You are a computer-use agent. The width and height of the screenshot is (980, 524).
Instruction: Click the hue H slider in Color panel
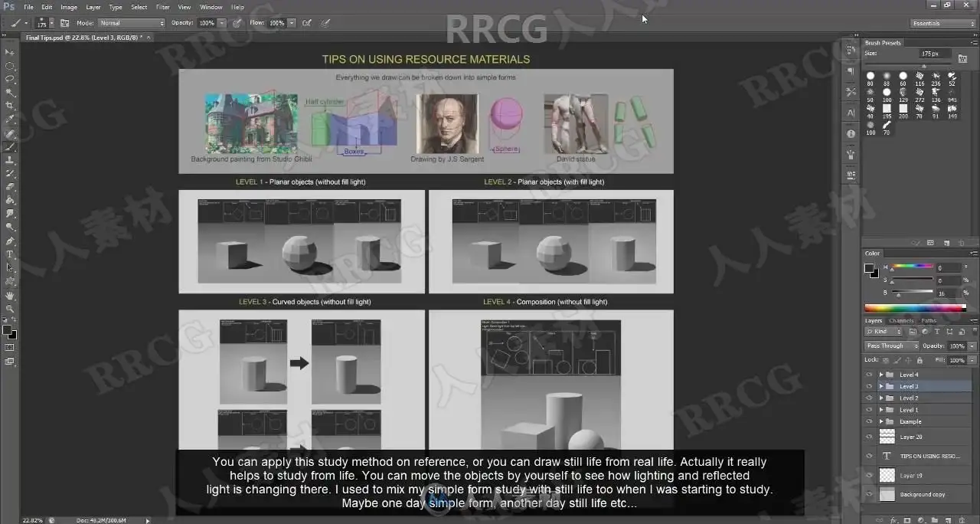(x=912, y=267)
